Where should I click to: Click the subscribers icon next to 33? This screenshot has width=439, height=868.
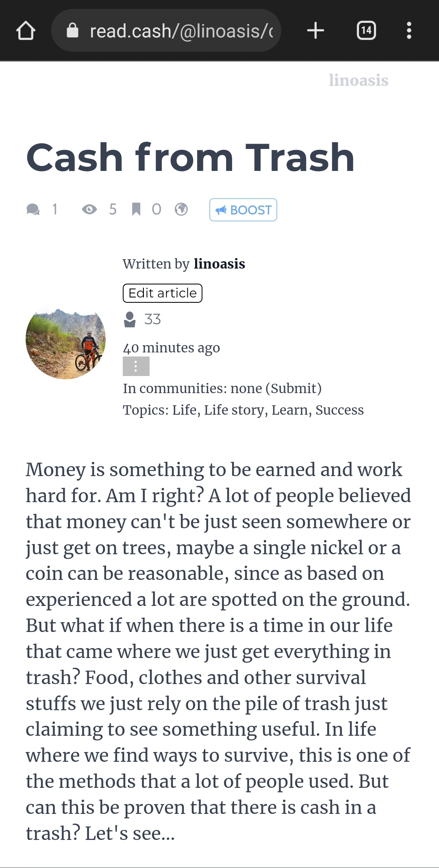tap(130, 319)
